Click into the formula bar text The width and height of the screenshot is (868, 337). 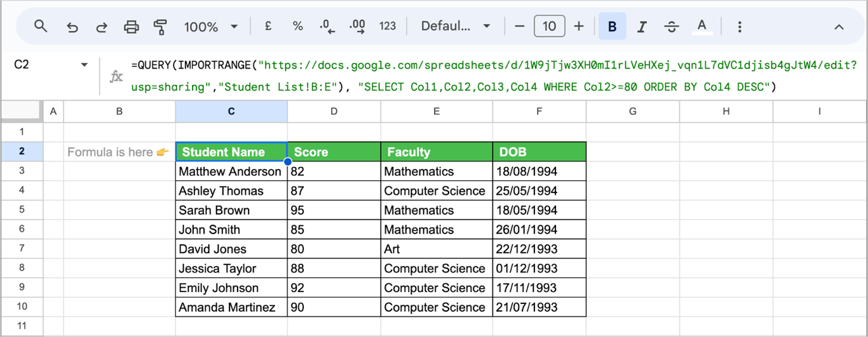493,76
